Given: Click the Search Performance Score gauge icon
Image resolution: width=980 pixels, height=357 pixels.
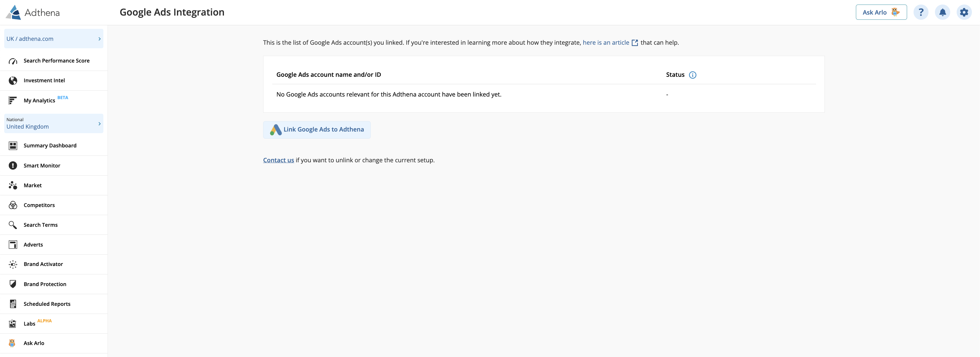Looking at the screenshot, I should click(13, 61).
